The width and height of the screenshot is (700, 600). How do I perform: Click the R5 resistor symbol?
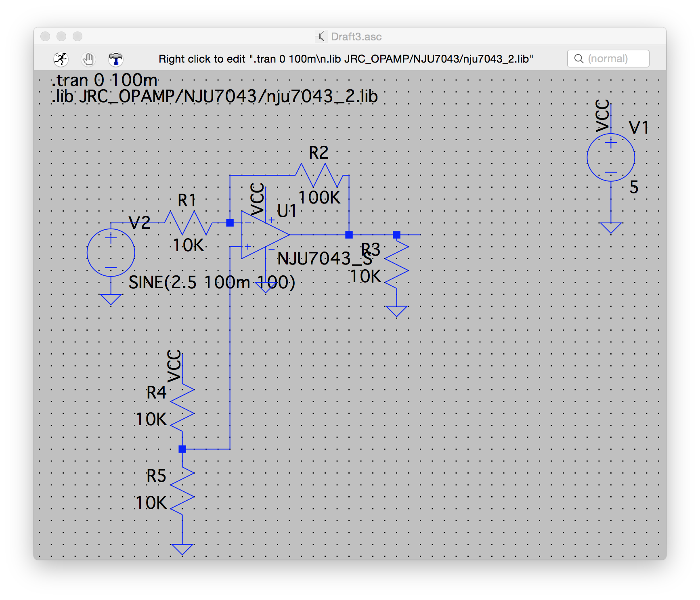(x=182, y=490)
